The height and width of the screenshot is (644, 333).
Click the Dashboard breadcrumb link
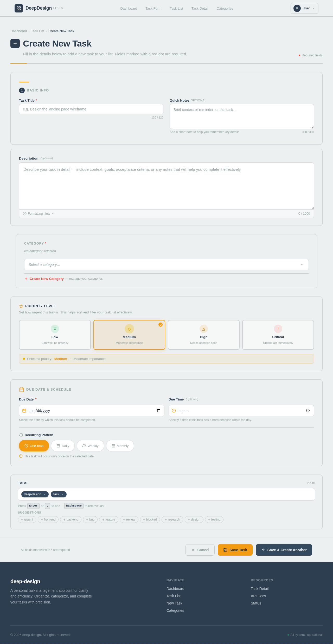[x=18, y=31]
